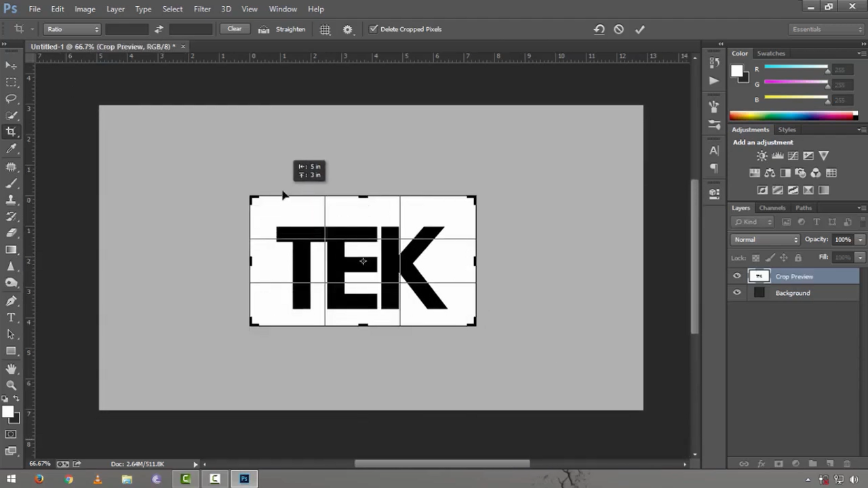Switch to the Channels tab
The height and width of the screenshot is (488, 868).
click(x=772, y=207)
